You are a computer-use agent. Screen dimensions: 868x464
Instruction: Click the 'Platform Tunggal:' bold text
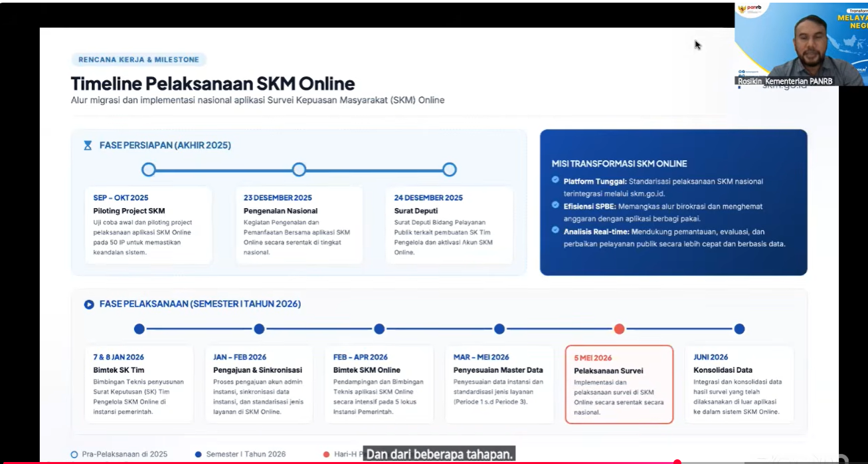point(595,181)
